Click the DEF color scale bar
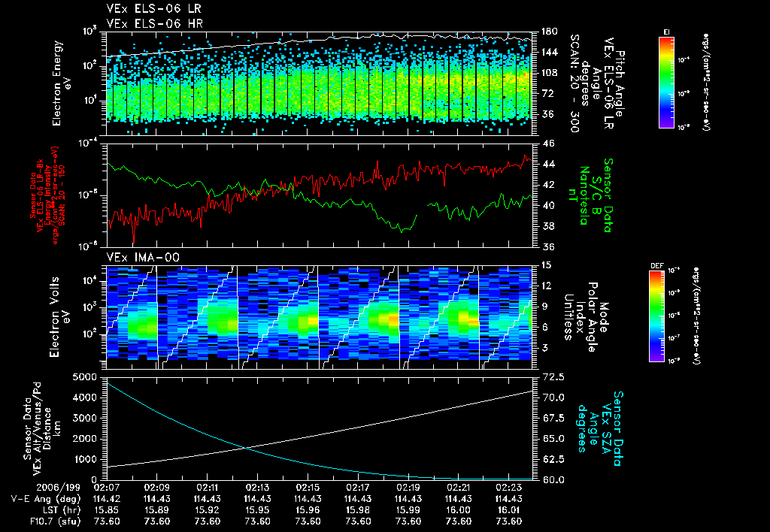This screenshot has height=532, width=770. pyautogui.click(x=657, y=316)
